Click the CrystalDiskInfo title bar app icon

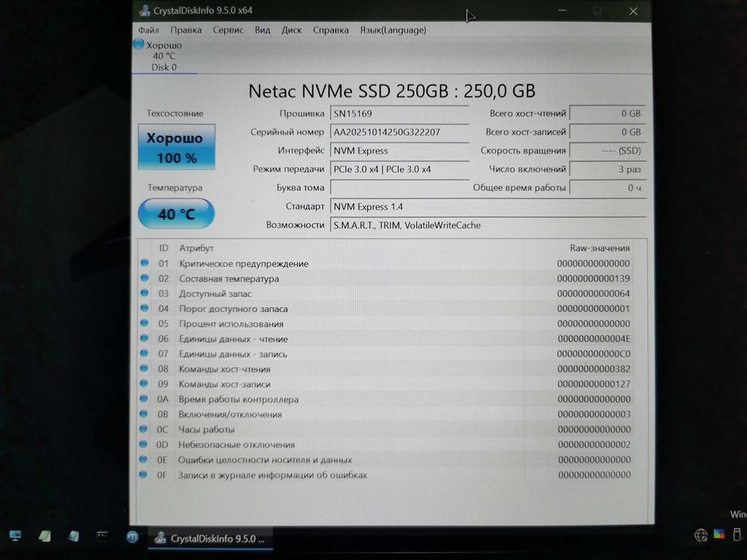144,10
